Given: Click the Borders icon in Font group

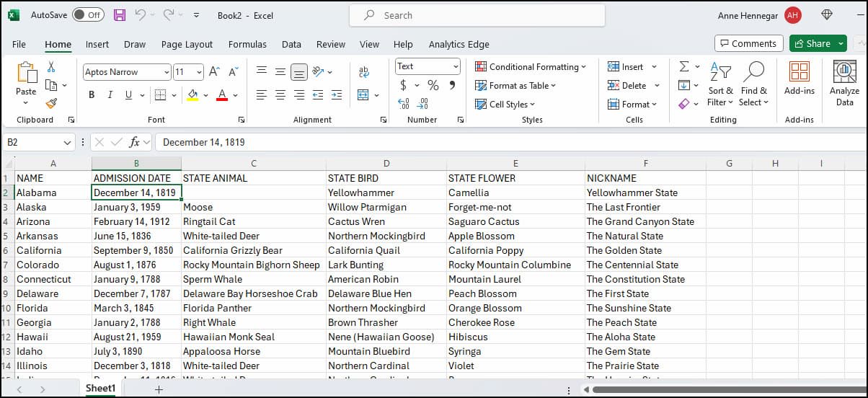Looking at the screenshot, I should point(161,95).
